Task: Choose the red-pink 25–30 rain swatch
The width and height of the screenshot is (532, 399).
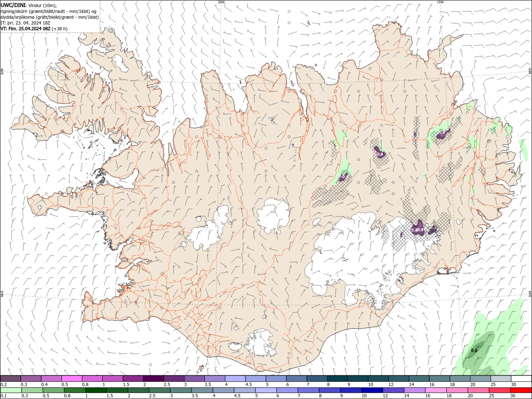Action: 499,390
